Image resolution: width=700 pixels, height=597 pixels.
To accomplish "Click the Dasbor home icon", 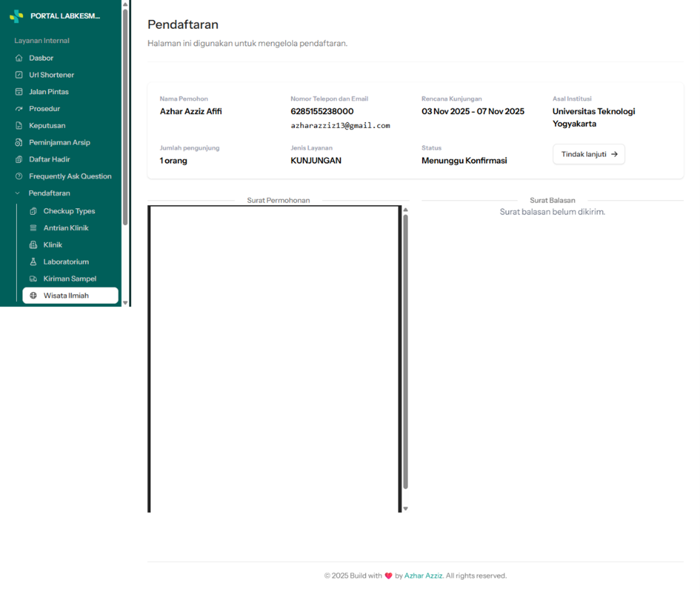I will 19,58.
